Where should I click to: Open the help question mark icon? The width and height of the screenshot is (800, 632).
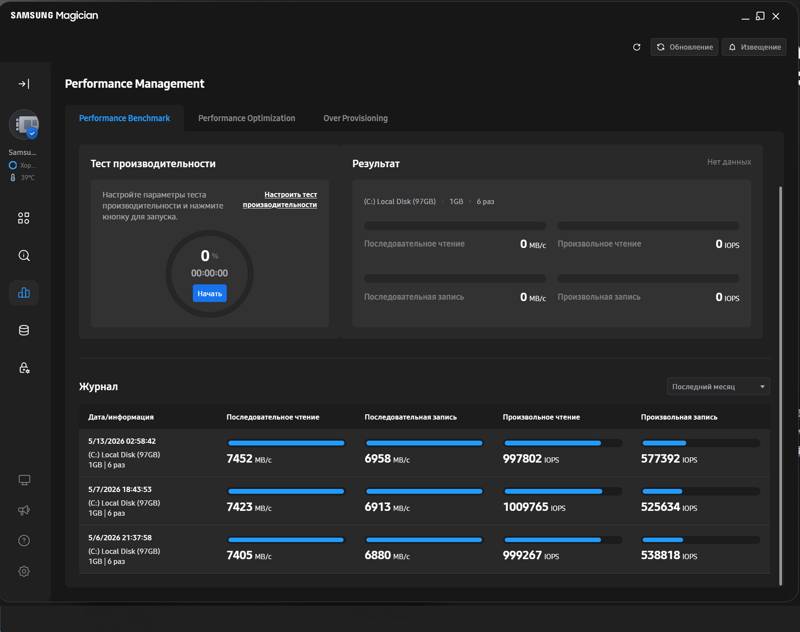click(x=24, y=541)
